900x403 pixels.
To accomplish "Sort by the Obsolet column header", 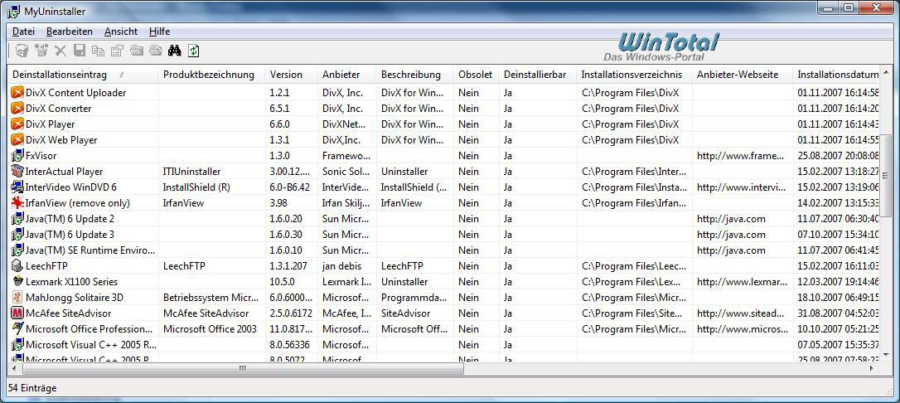I will [x=476, y=75].
